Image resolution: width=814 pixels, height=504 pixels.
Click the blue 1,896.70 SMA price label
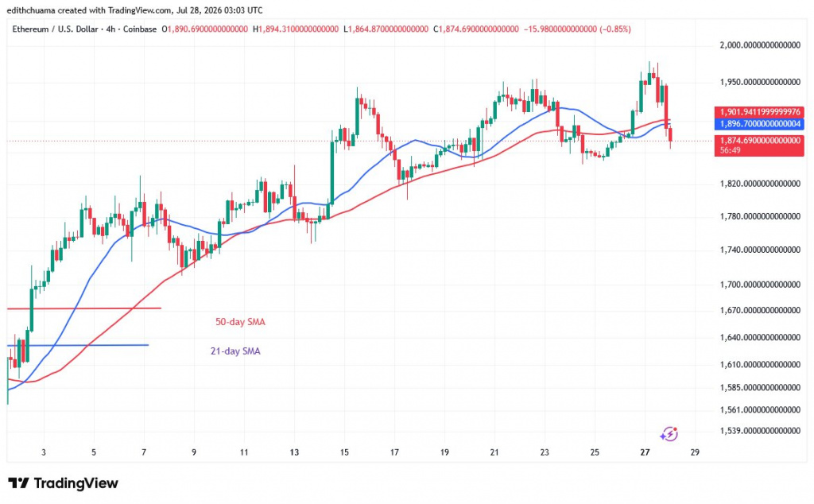click(x=759, y=123)
